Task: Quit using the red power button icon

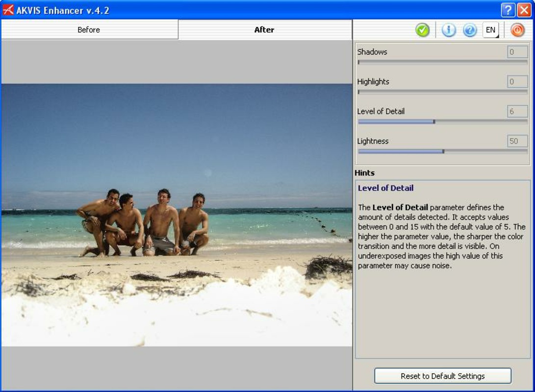Action: 518,30
